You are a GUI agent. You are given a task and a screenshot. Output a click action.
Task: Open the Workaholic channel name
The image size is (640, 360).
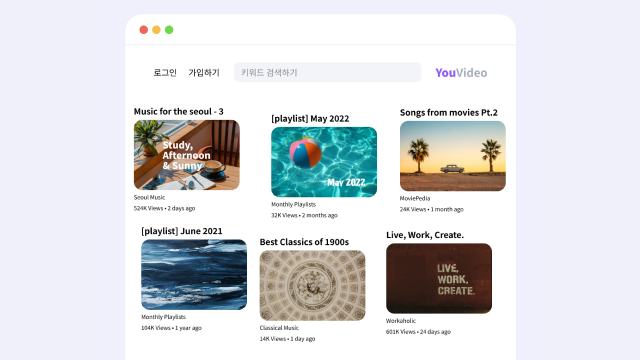(401, 321)
